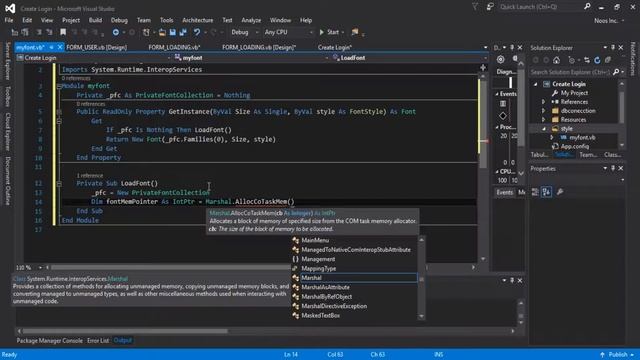Open the Analyze menu
Viewport: 640px width, 360px height.
coord(251,20)
